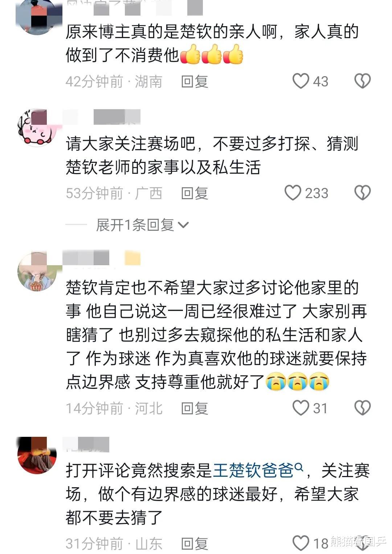Image resolution: width=392 pixels, height=554 pixels.
Task: Open the Shandong commenter's red avatar
Action: (37, 455)
